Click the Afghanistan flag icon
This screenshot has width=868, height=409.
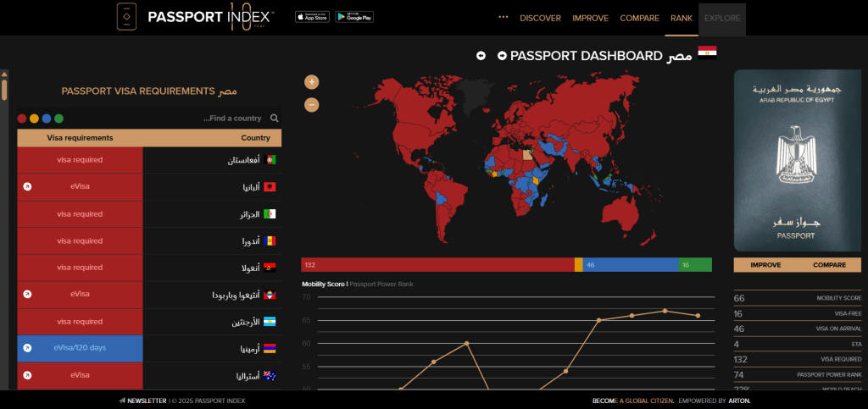tap(270, 160)
